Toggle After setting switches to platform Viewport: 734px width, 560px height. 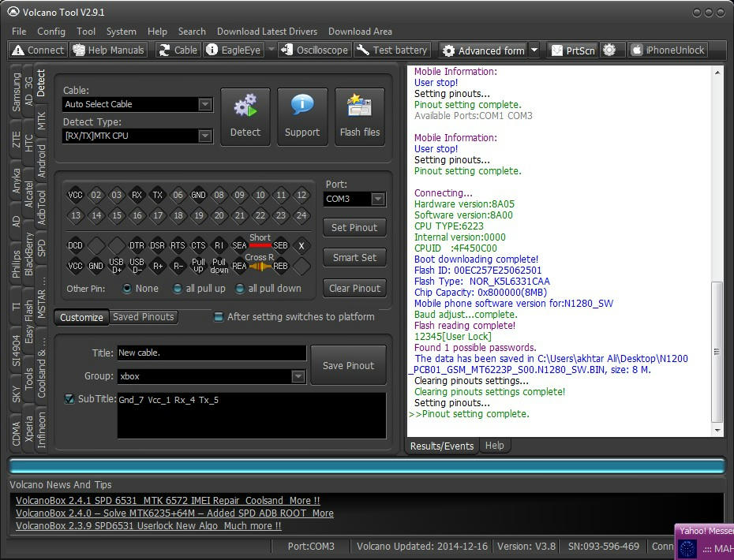(218, 317)
